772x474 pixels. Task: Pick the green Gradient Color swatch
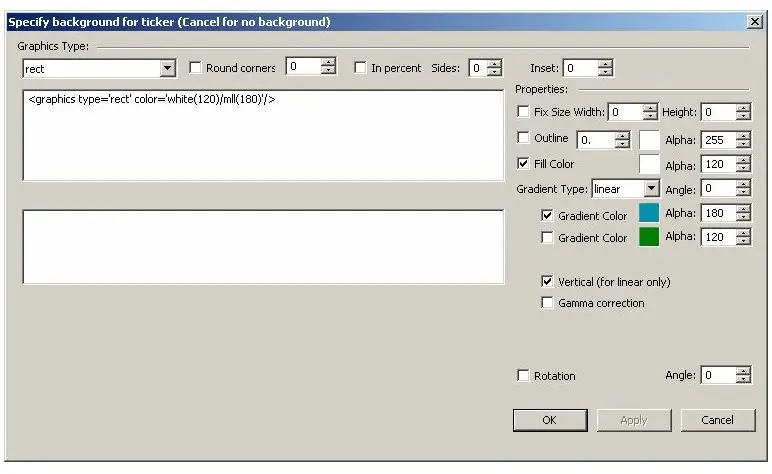pyautogui.click(x=649, y=237)
